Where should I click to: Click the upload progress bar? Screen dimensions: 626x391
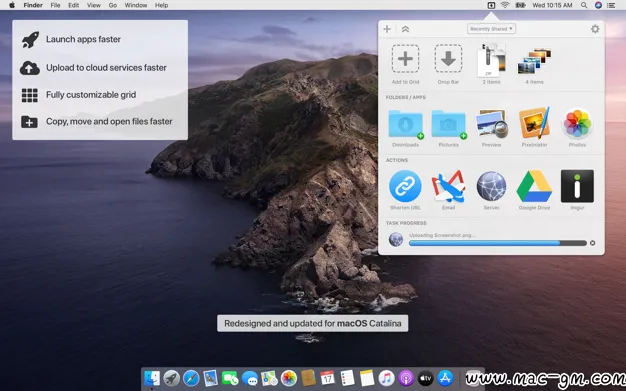point(498,243)
